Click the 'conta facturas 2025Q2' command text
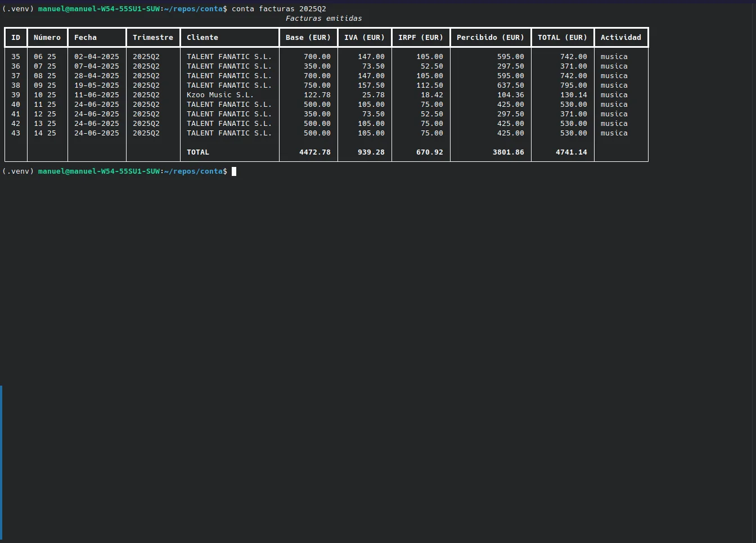 coord(278,9)
